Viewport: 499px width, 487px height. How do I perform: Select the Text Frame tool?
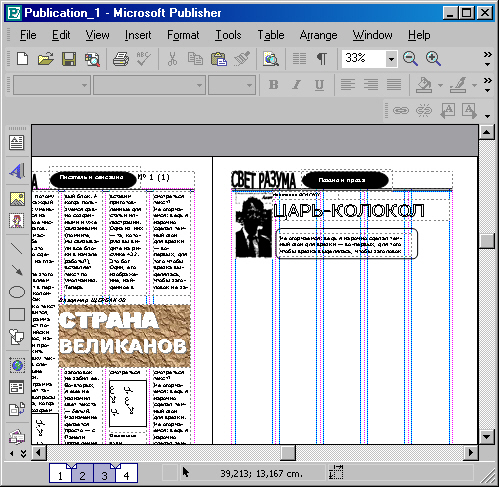[16, 143]
